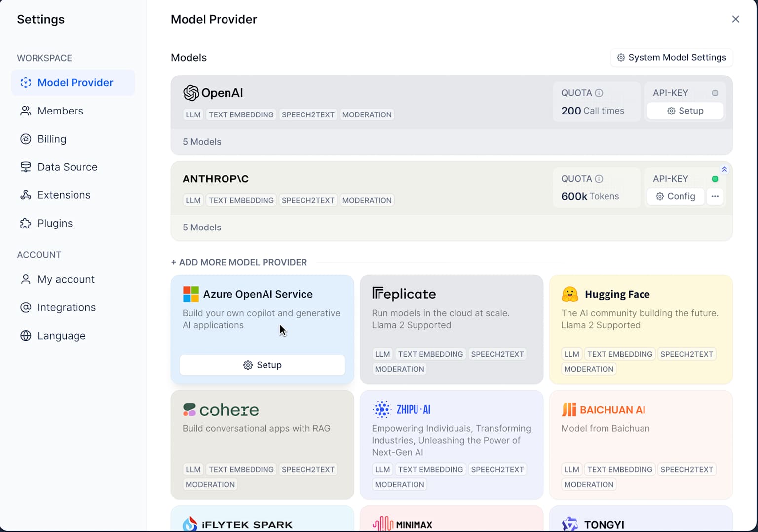Collapse the Anthropic provider card
Image resolution: width=758 pixels, height=532 pixels.
click(x=724, y=169)
